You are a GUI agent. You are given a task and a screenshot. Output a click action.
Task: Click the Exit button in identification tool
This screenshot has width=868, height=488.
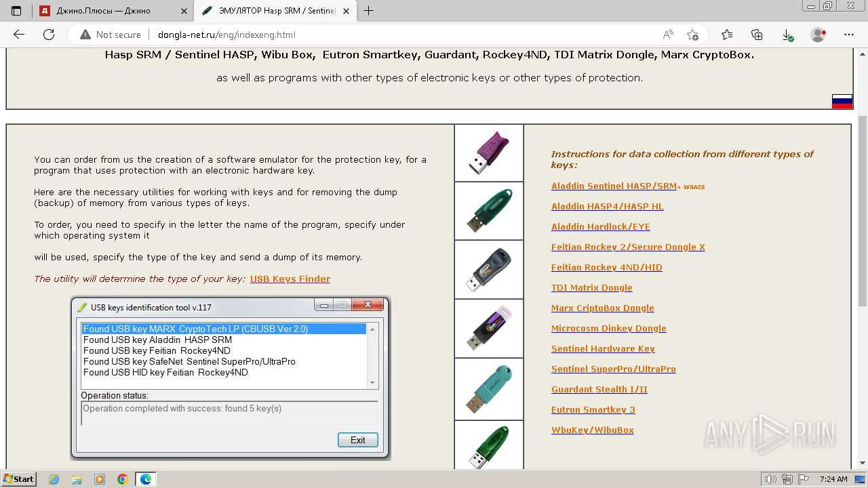tap(358, 440)
